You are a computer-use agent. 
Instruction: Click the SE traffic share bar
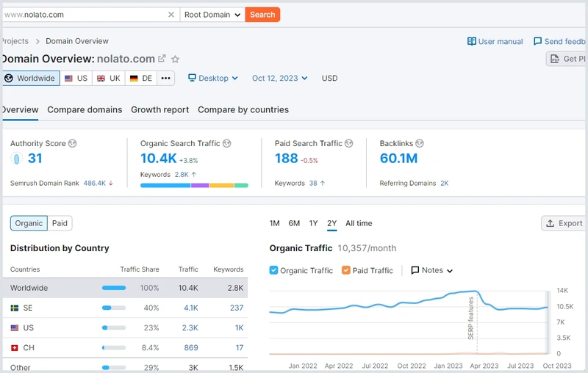(x=114, y=308)
